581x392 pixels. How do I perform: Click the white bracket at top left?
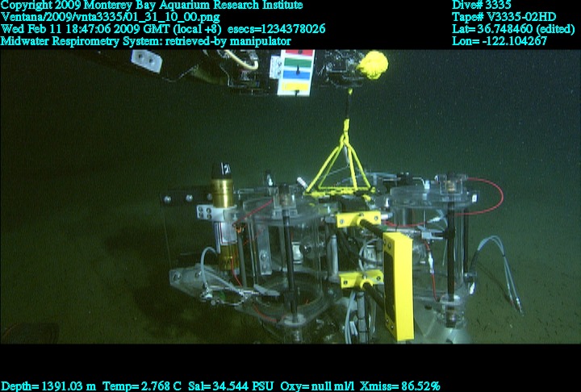146,58
